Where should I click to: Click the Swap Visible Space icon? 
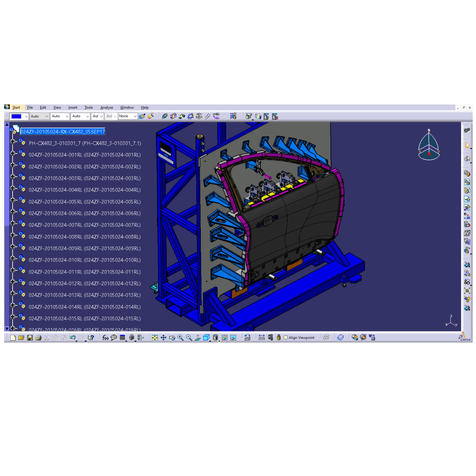point(233,338)
